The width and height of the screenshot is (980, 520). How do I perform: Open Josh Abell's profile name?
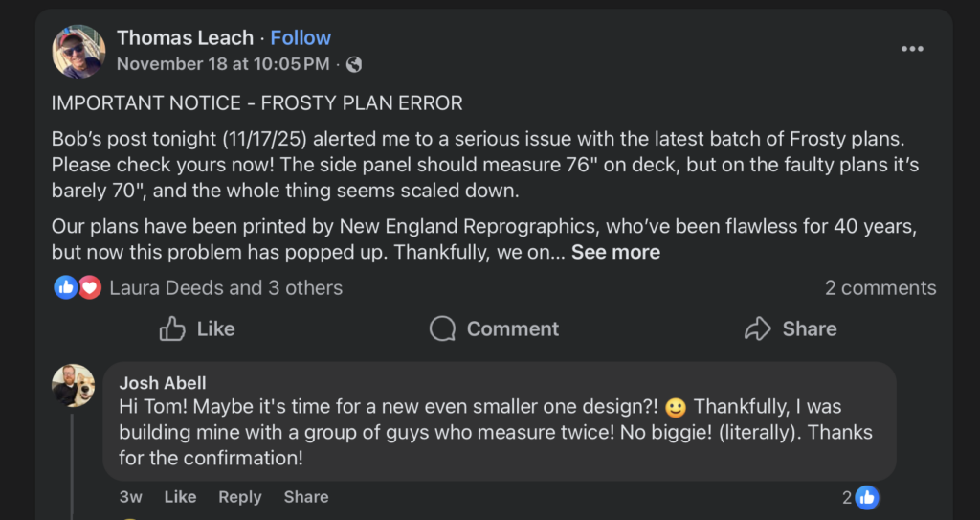pyautogui.click(x=163, y=383)
